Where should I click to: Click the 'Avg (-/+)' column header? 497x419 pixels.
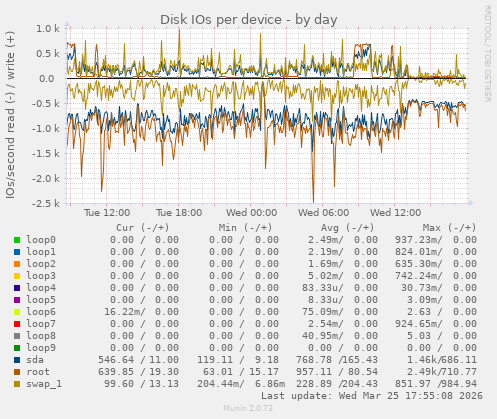point(347,228)
